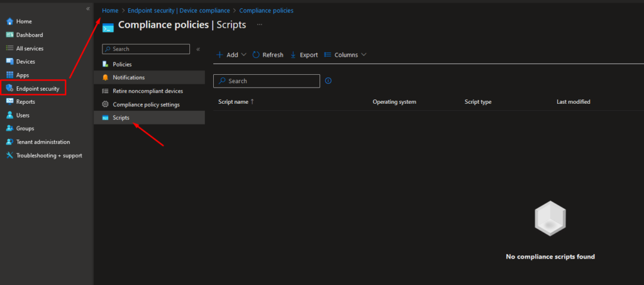Click the Refresh button label

pyautogui.click(x=273, y=55)
